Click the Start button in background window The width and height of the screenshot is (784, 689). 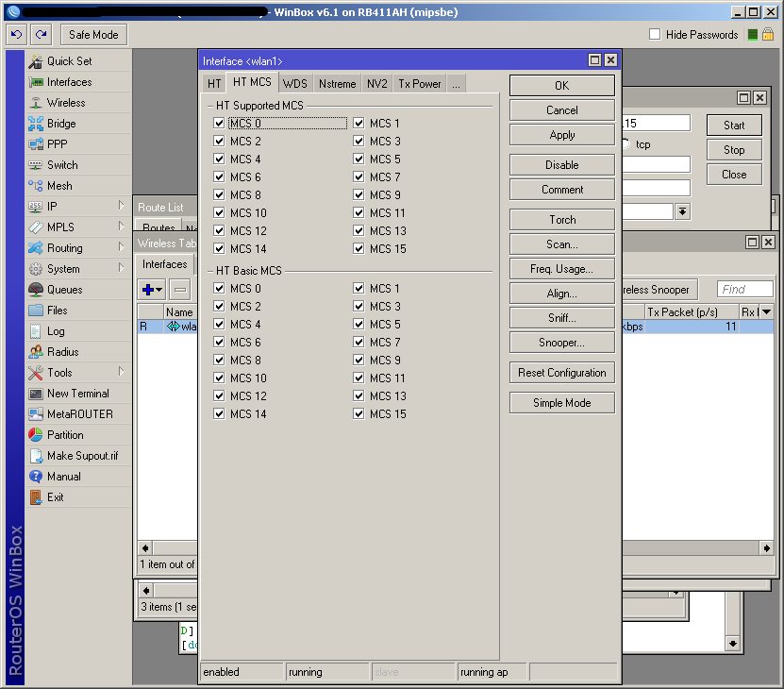[x=733, y=126]
